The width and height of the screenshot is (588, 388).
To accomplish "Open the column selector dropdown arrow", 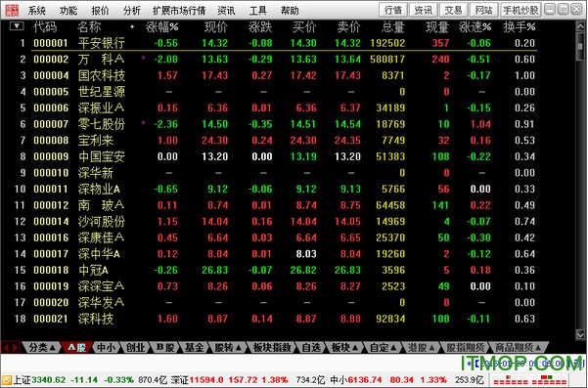I will [x=17, y=26].
